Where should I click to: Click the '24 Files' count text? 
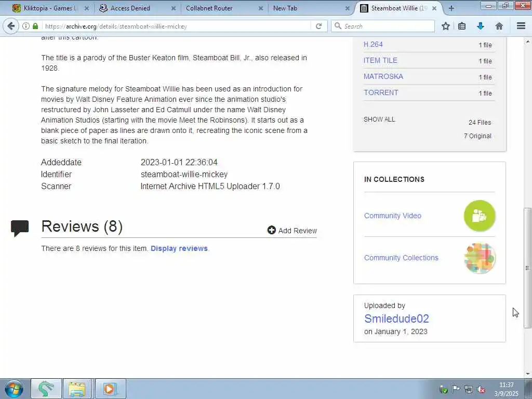tap(480, 123)
